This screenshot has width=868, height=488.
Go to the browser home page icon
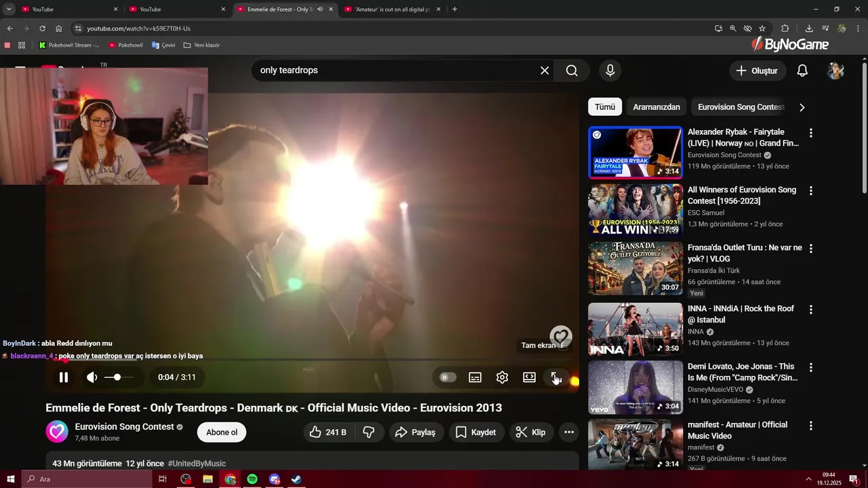click(x=58, y=28)
